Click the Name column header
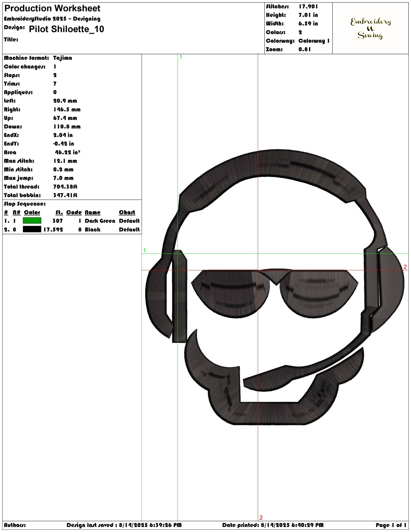Viewport: 411px width, 532px height. click(x=93, y=212)
